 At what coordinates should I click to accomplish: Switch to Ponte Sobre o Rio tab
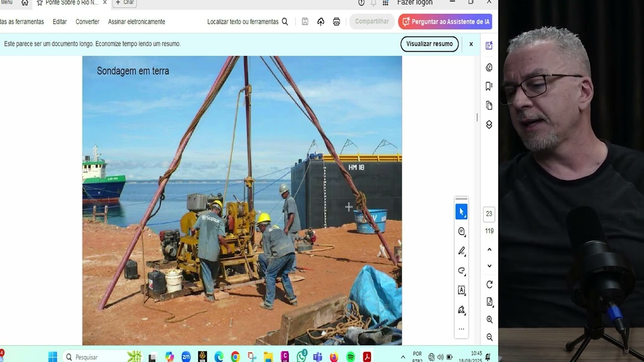tap(71, 3)
